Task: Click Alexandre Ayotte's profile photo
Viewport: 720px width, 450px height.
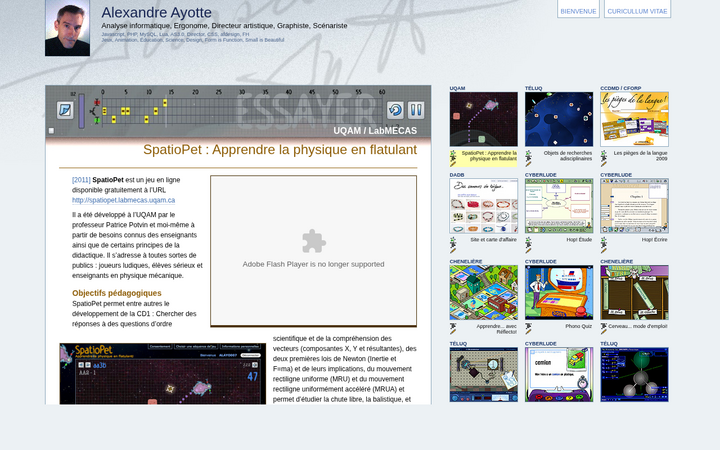Action: 68,28
